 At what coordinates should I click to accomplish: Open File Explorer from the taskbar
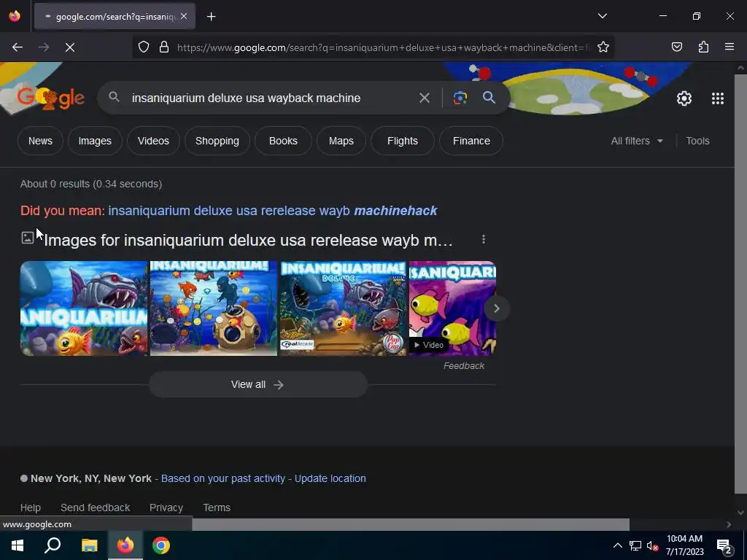(x=89, y=545)
